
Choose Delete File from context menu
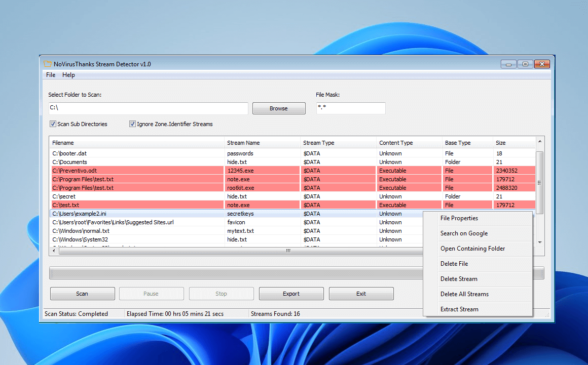(x=477, y=264)
